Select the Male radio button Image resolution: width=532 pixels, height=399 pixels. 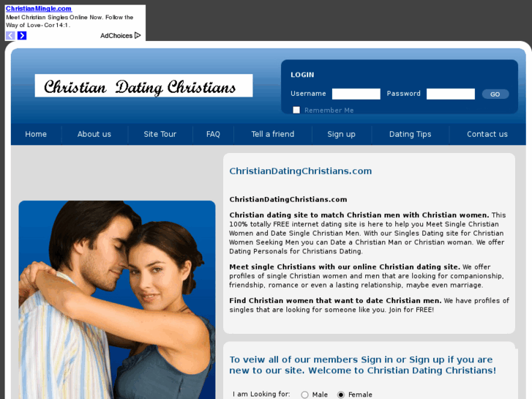(304, 395)
